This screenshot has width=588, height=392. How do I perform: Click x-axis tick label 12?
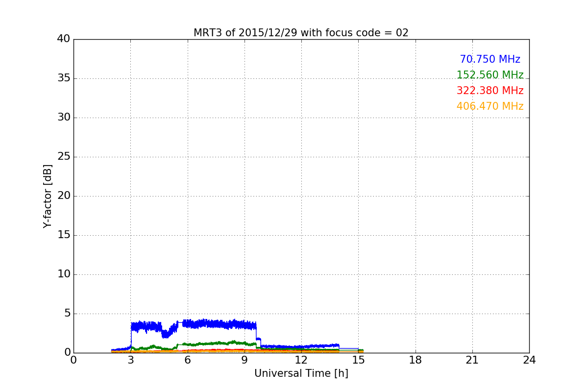[x=301, y=360]
